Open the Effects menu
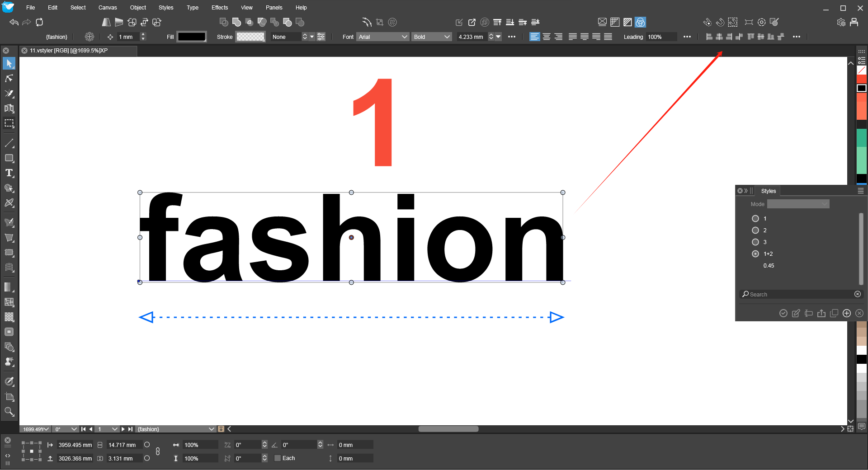The width and height of the screenshot is (868, 470). [x=220, y=8]
